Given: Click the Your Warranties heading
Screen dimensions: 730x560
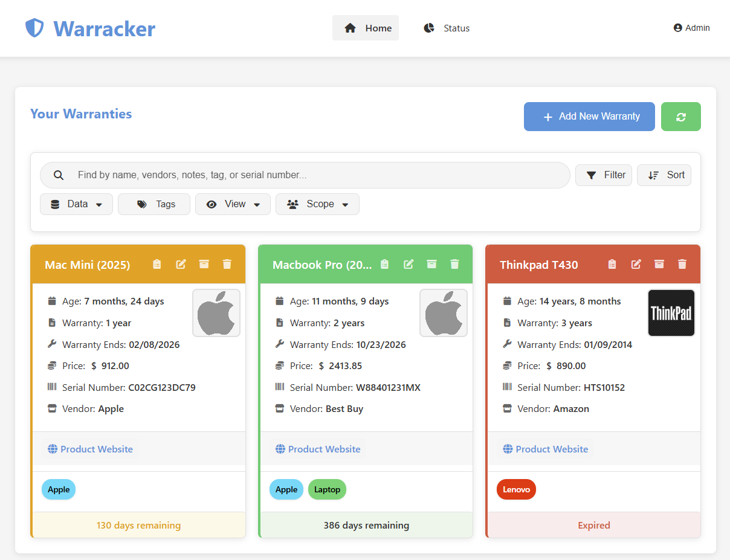Looking at the screenshot, I should tap(81, 114).
